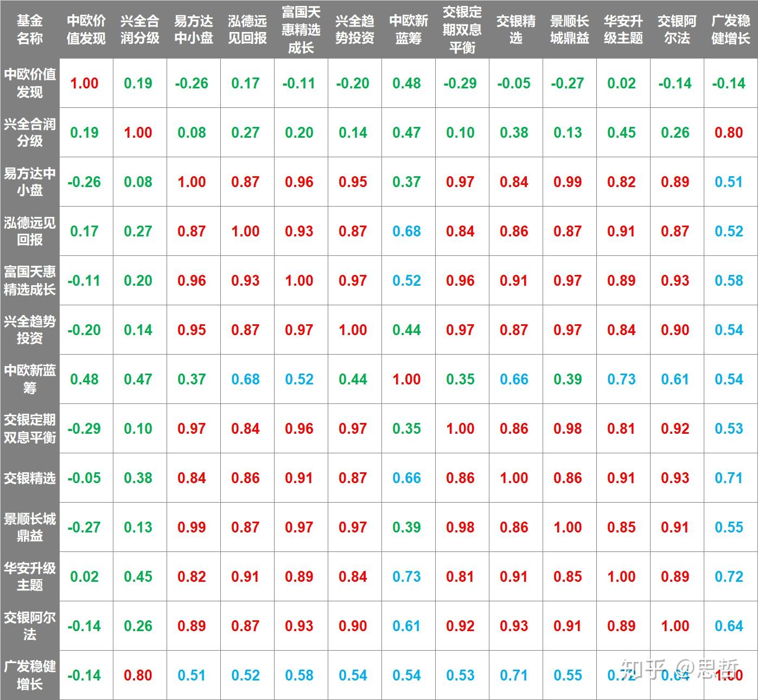Select the 交银精选 column header
758x700 pixels.
[516, 29]
